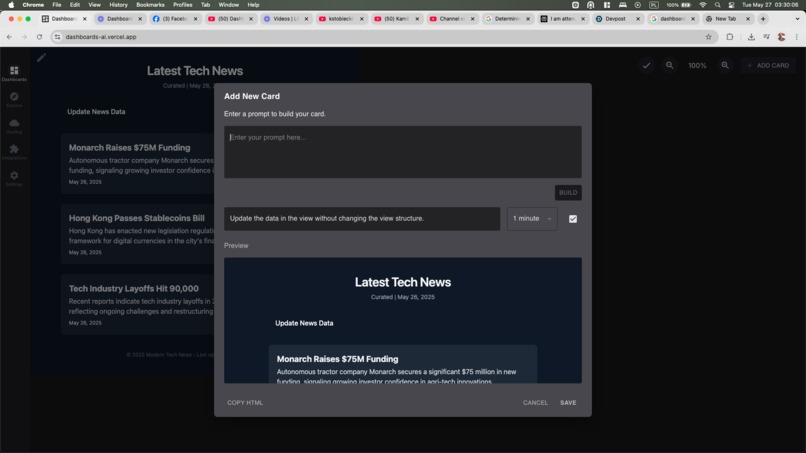Open the Chrome three-dot menu
806x453 pixels.
pyautogui.click(x=797, y=37)
